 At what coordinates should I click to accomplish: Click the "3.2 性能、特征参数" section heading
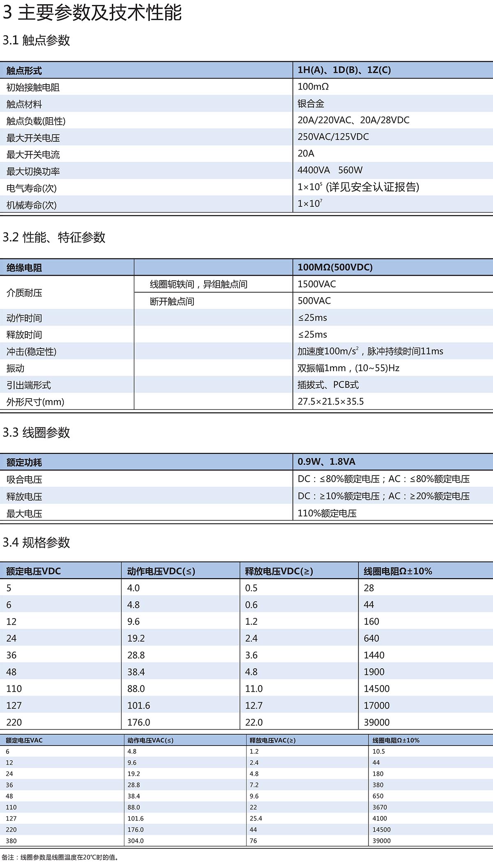(54, 237)
